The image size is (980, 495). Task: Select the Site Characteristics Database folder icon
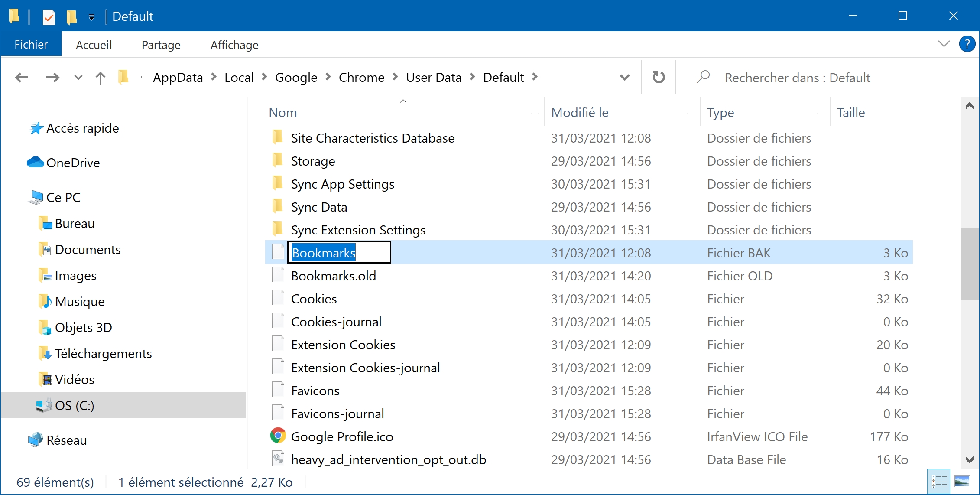(278, 137)
